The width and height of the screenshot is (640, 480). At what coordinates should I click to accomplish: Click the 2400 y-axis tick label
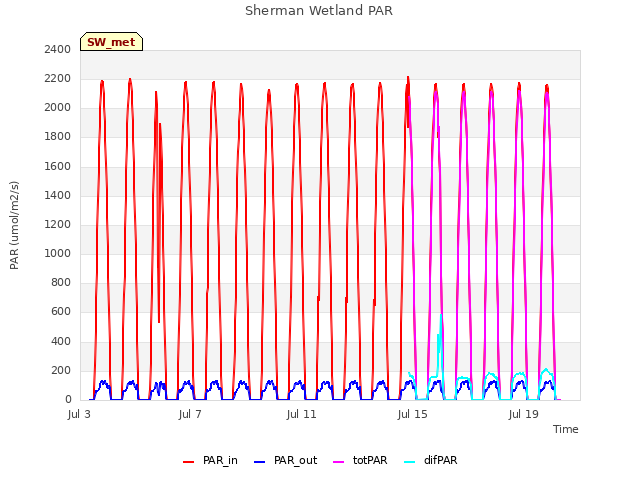[58, 49]
